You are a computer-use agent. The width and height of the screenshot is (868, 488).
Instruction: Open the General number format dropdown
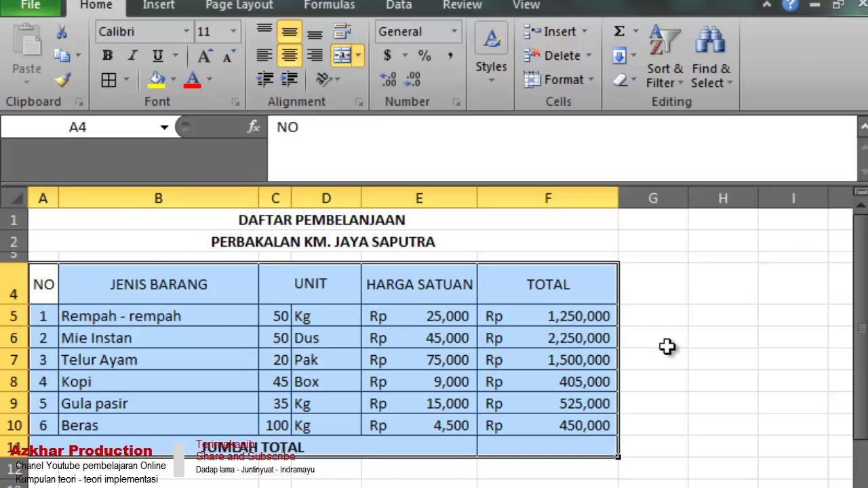454,32
